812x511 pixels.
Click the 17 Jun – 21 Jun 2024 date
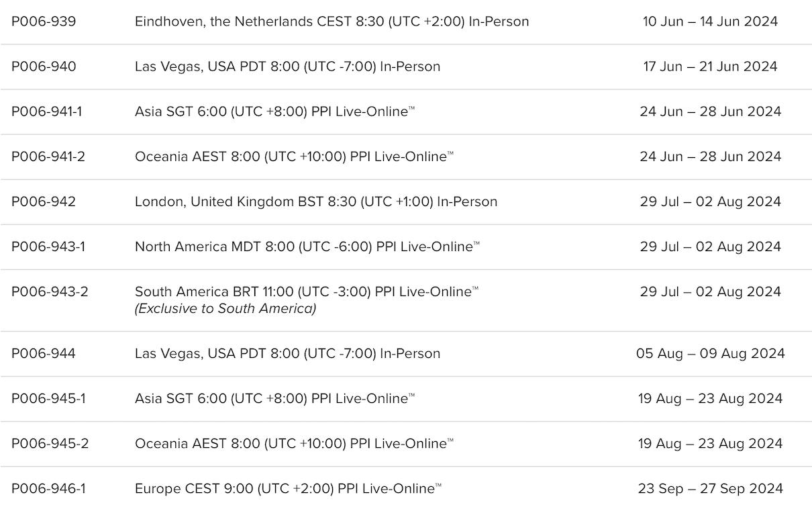coord(710,66)
